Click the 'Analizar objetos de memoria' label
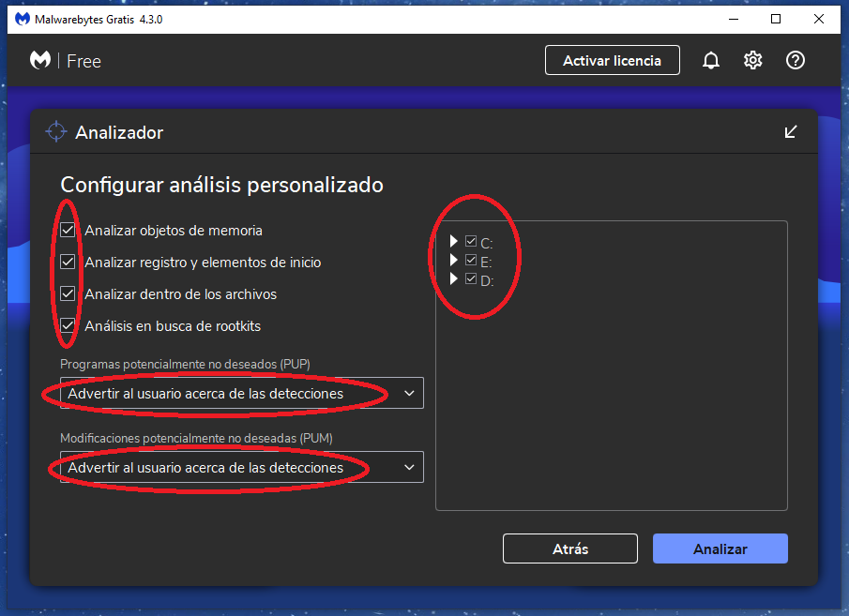This screenshot has height=616, width=849. tap(174, 231)
